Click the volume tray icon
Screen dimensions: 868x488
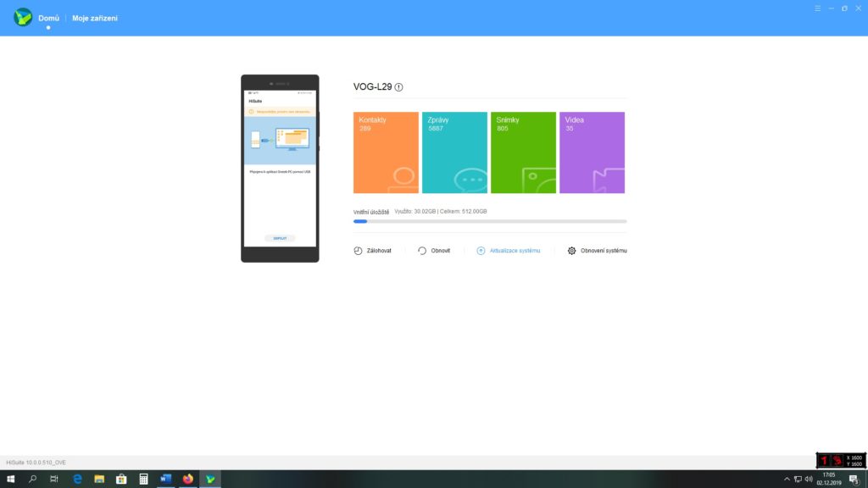(x=809, y=480)
